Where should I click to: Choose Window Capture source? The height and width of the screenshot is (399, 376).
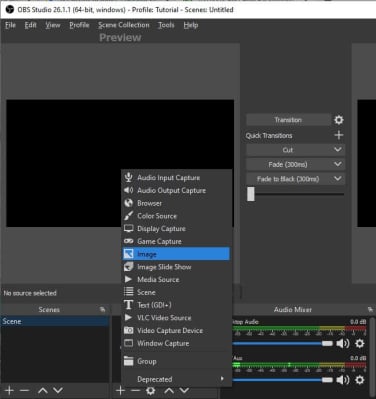(176, 343)
